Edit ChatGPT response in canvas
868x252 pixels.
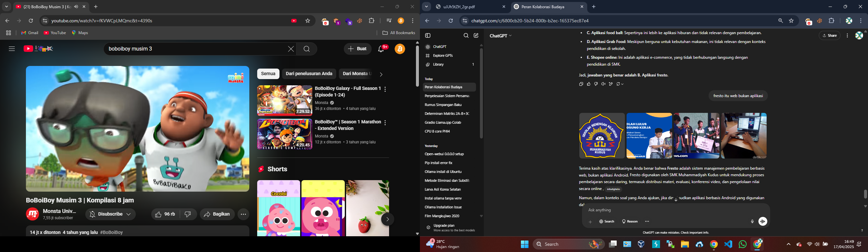tap(611, 84)
